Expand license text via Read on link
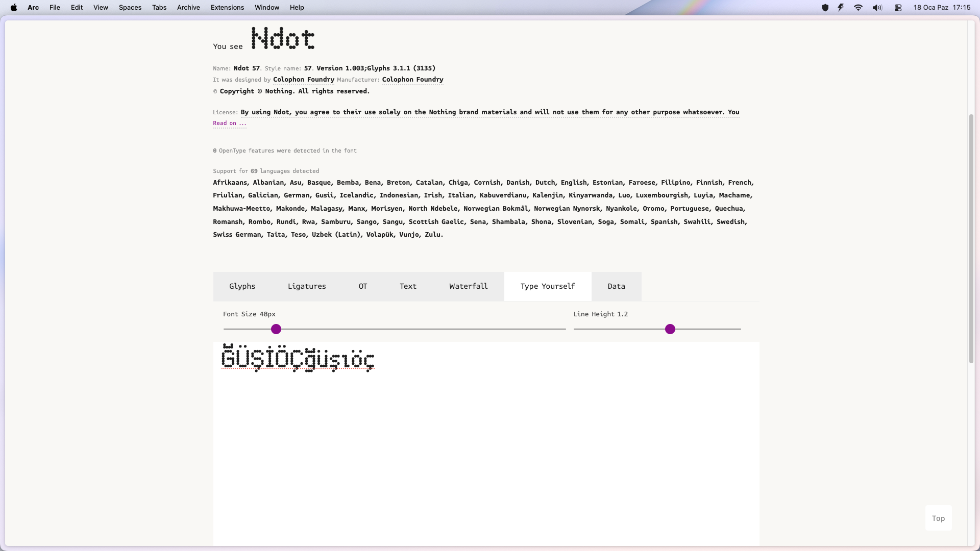This screenshot has width=980, height=551. pos(229,123)
